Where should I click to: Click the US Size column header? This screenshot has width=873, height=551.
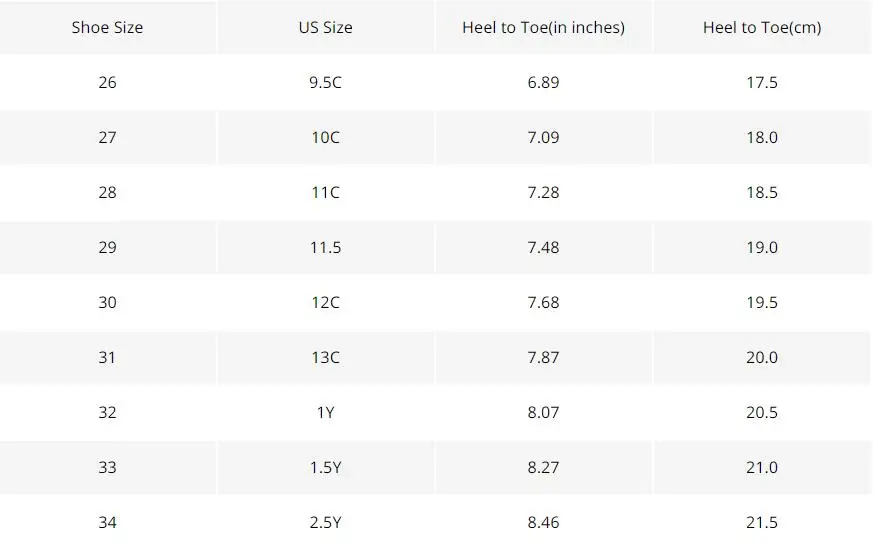[326, 27]
